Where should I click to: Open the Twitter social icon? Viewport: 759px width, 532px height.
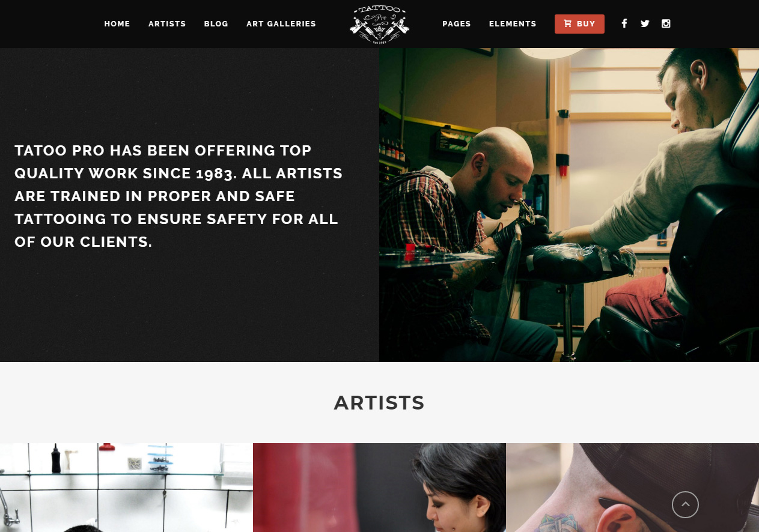pos(645,24)
